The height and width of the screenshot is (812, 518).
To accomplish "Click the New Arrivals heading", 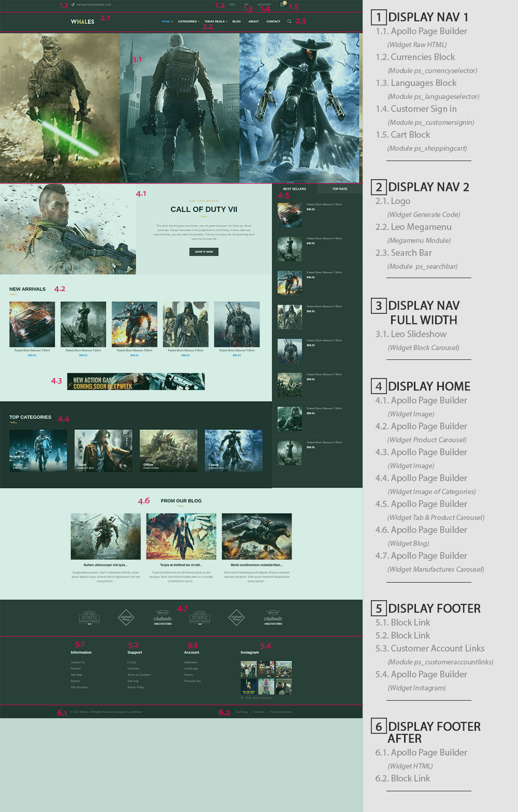I will (27, 289).
